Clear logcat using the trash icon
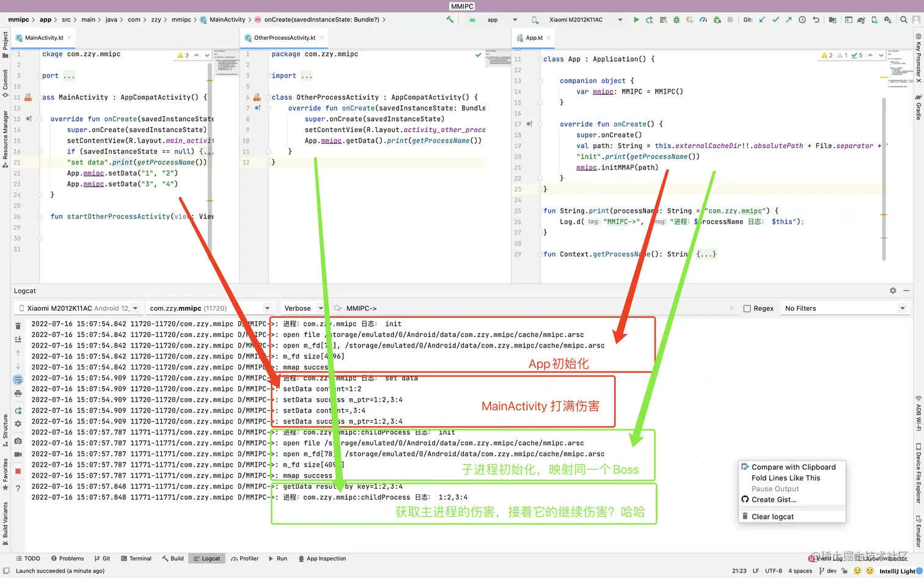This screenshot has width=924, height=578. 18,325
